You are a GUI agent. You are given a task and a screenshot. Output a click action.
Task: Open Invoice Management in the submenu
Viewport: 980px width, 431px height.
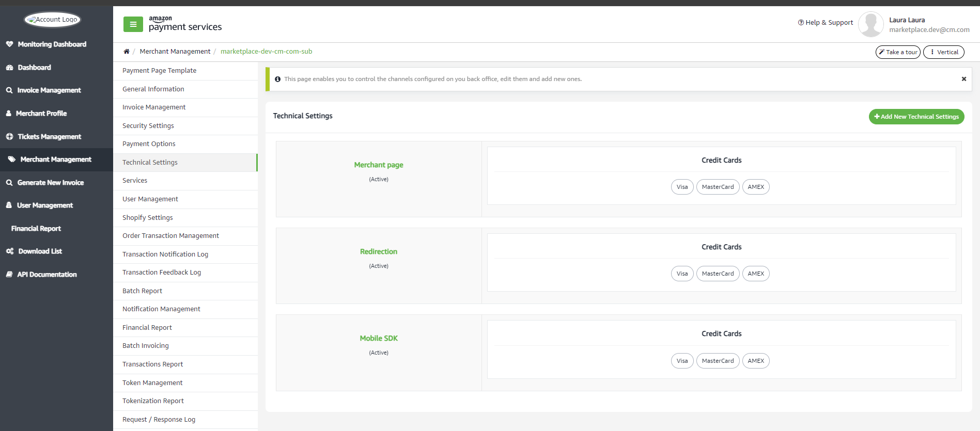pos(185,107)
